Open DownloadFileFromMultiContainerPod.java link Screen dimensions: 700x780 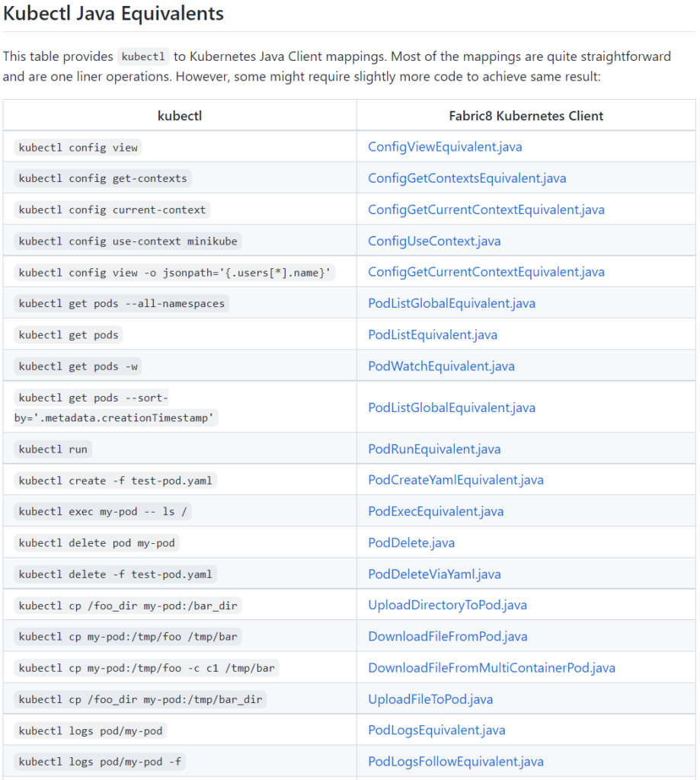point(491,667)
